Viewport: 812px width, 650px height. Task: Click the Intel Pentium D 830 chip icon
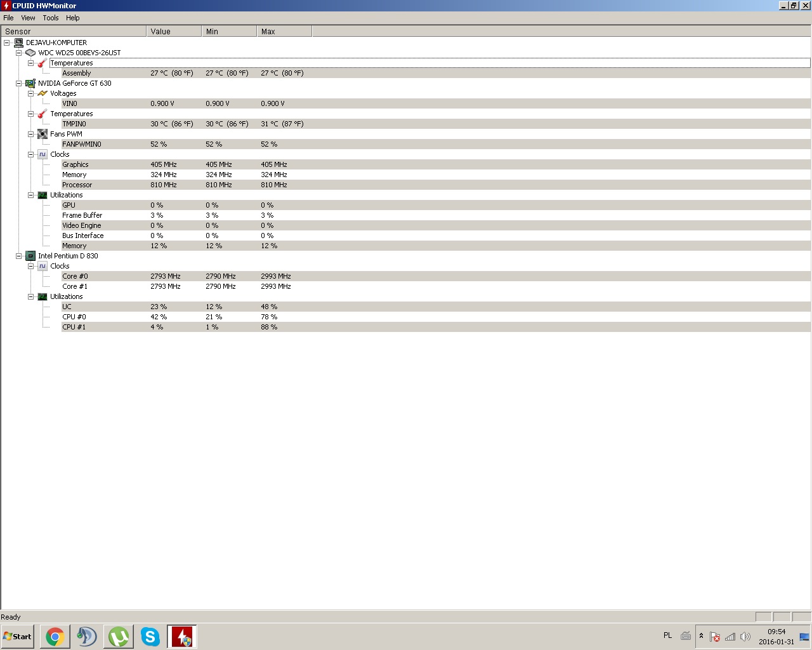pos(30,256)
